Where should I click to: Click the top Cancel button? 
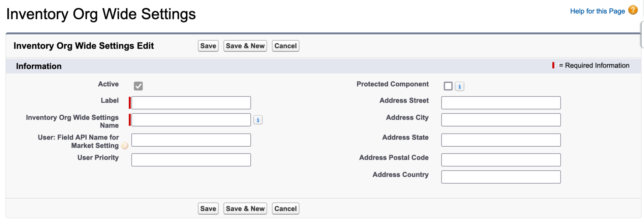coord(285,46)
